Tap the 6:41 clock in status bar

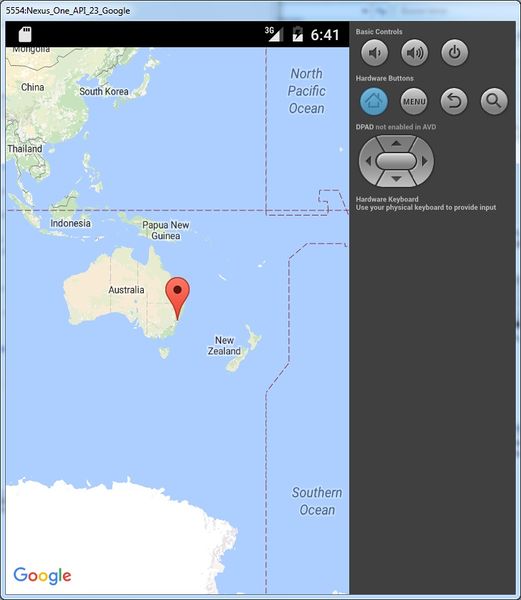(325, 35)
